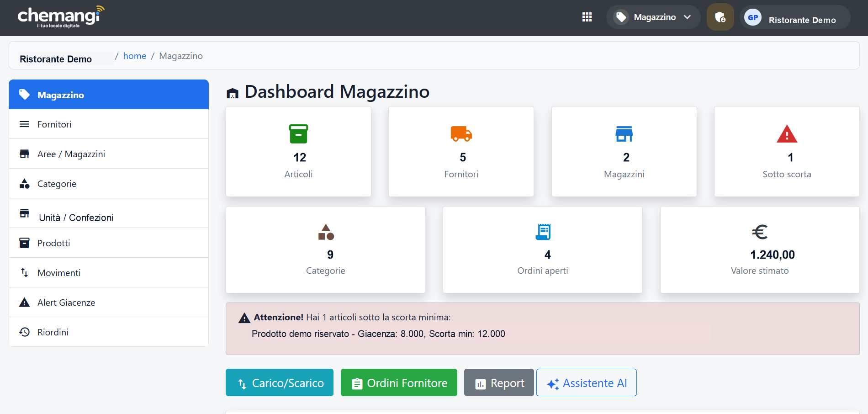This screenshot has width=868, height=414.
Task: Click the Ristorante Demo breadcrumb text
Action: 56,59
